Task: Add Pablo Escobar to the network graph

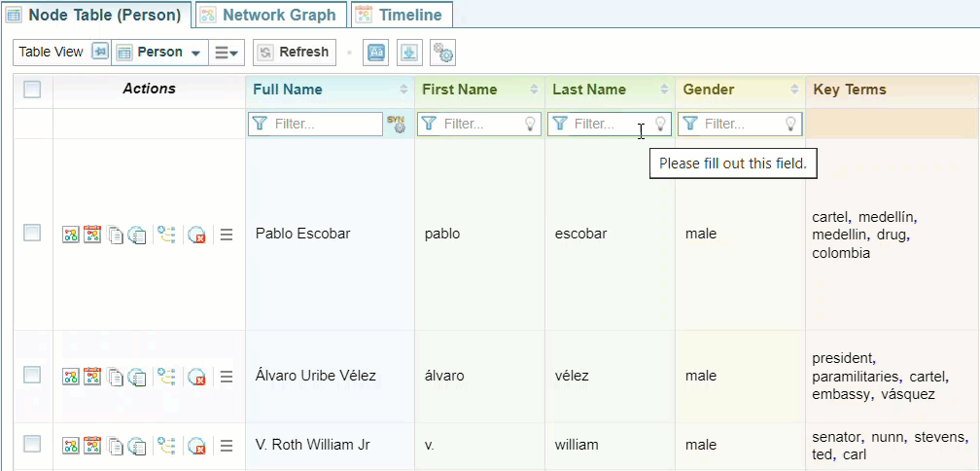Action: coord(71,235)
